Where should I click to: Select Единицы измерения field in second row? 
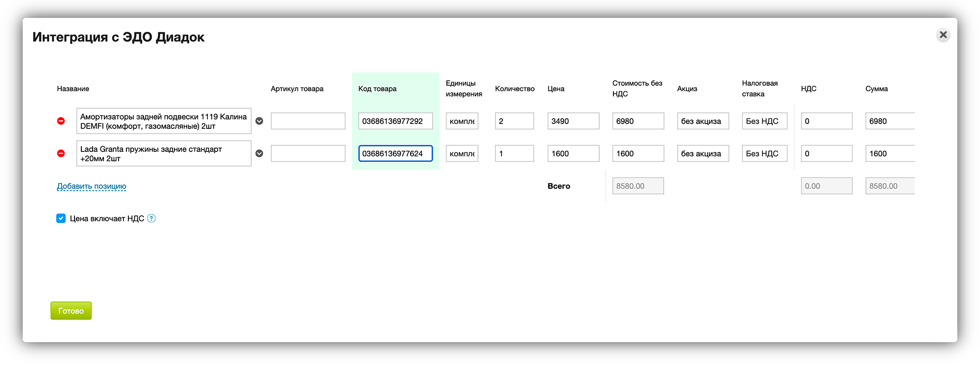coord(462,153)
